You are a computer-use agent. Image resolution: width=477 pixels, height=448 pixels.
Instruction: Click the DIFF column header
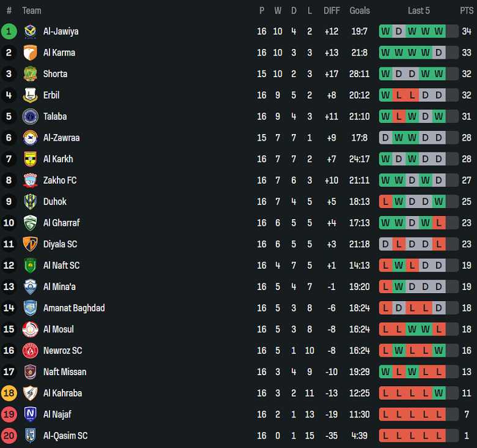click(331, 10)
